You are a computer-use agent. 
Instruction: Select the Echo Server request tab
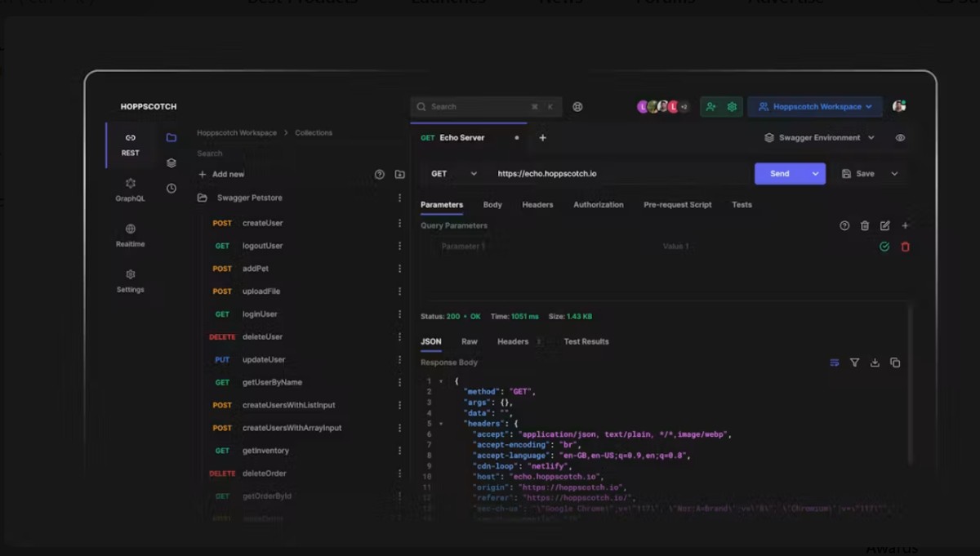coord(469,138)
